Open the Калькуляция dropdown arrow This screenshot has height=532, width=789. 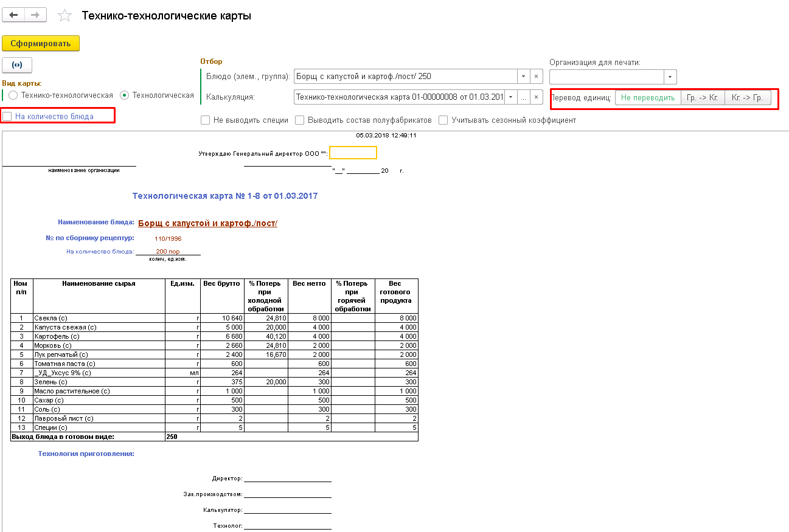point(510,97)
